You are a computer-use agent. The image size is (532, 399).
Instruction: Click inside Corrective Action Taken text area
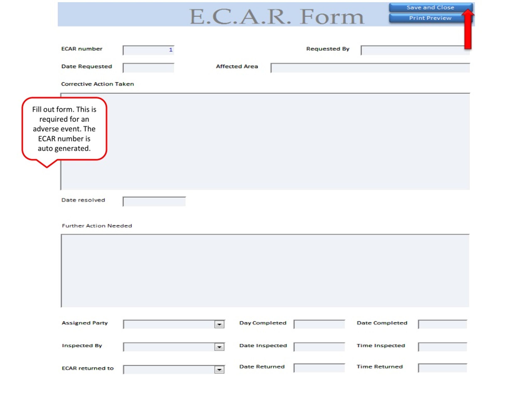[x=265, y=142]
